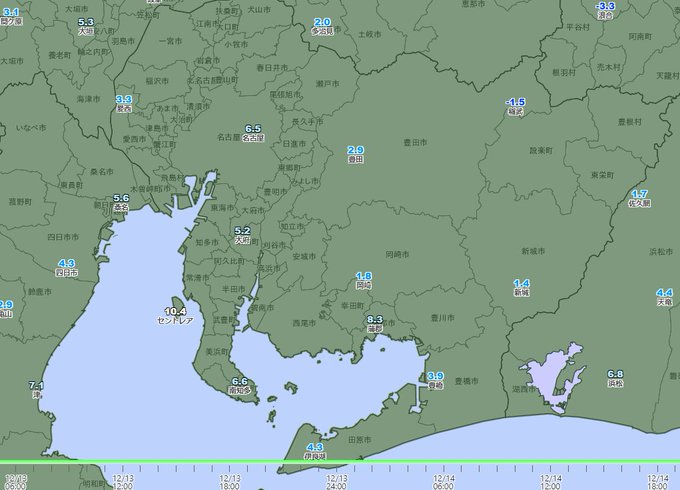Click the 名古屋 6.5 temperature reading
Viewport: 680px width, 490px height.
[253, 129]
